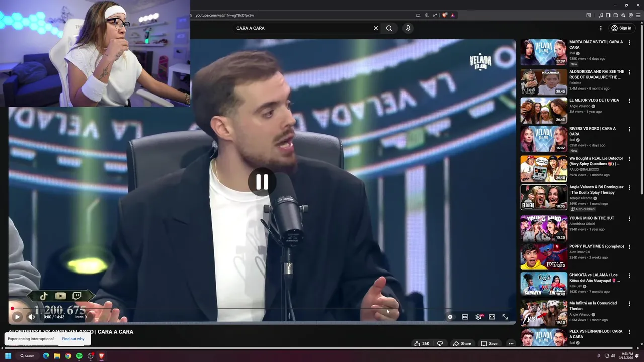Open menu for Angie Velasco & Bri Dominguez video
The image size is (644, 362).
coord(629,187)
